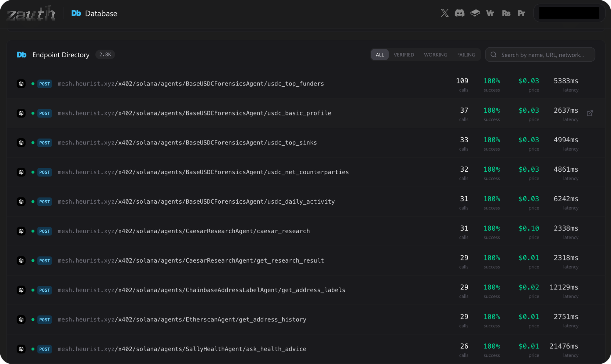Click the $0.02 price value

pos(529,287)
